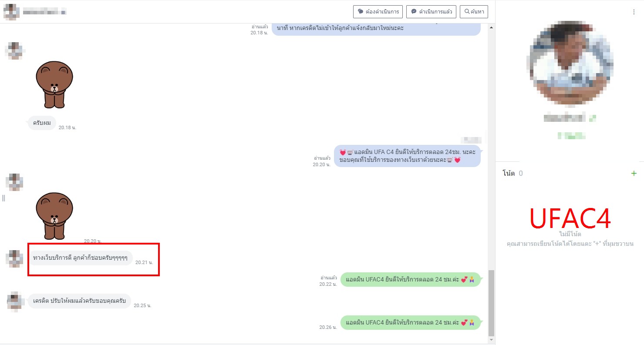Open the three-dot menu in the profile panel

click(634, 12)
